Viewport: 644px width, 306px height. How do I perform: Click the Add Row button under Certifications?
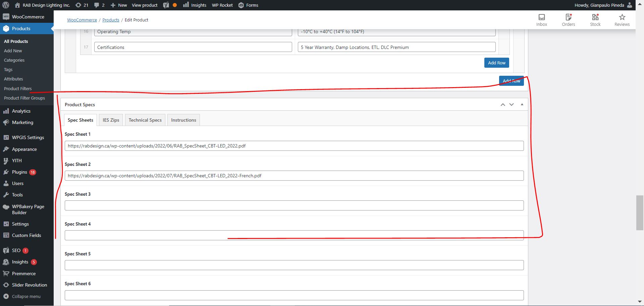(x=496, y=63)
